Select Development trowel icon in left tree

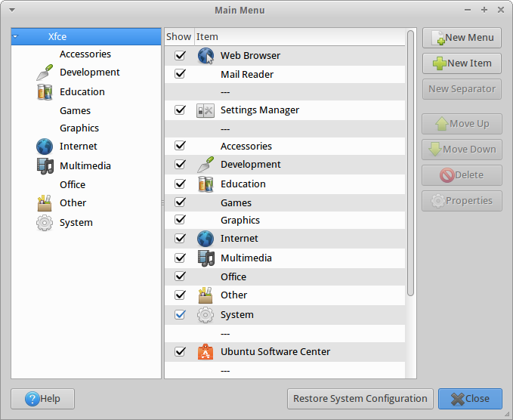pyautogui.click(x=45, y=73)
